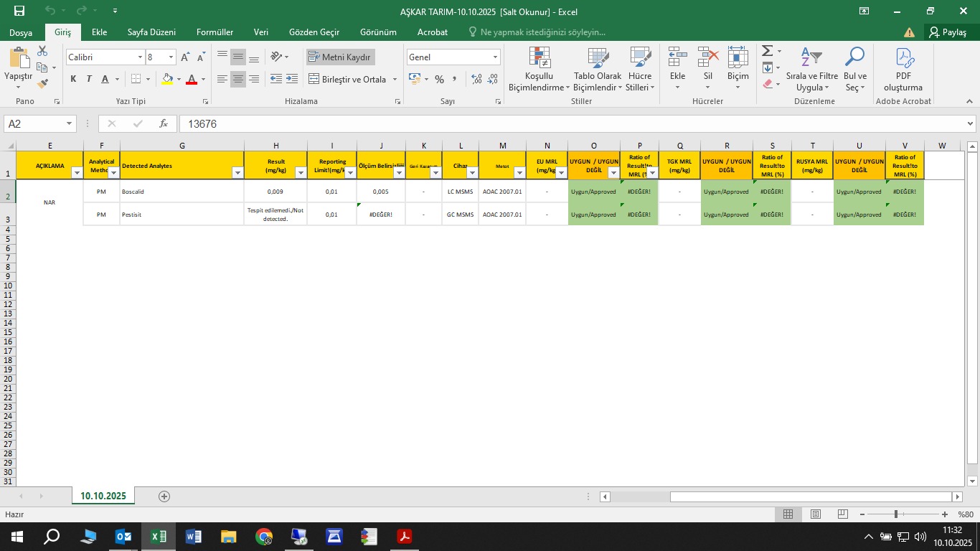
Task: Click the PDF oluşturma icon
Action: point(903,59)
